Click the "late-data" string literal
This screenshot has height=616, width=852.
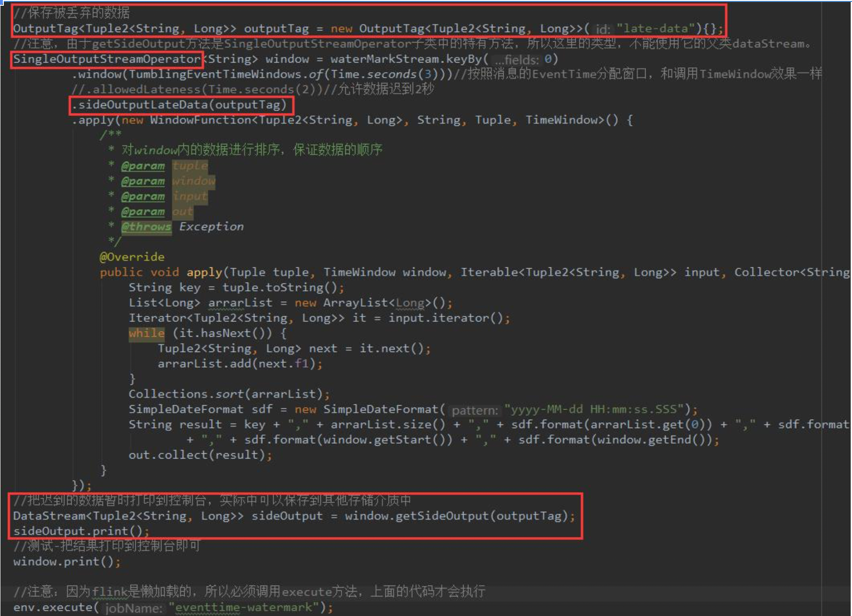pos(655,29)
